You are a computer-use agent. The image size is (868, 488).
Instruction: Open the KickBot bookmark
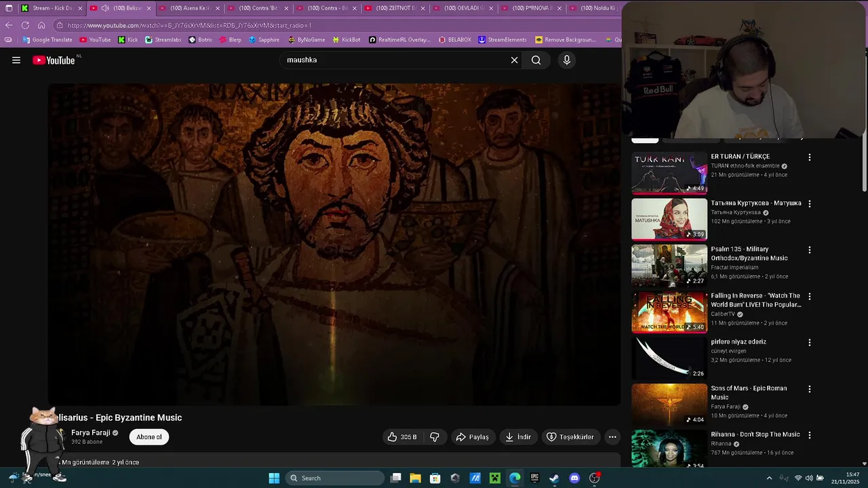pyautogui.click(x=345, y=39)
